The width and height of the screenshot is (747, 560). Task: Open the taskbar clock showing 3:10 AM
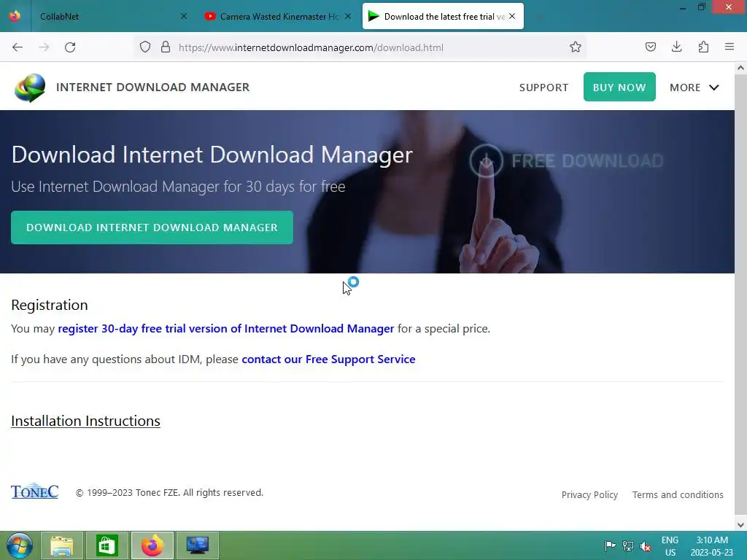pyautogui.click(x=712, y=546)
